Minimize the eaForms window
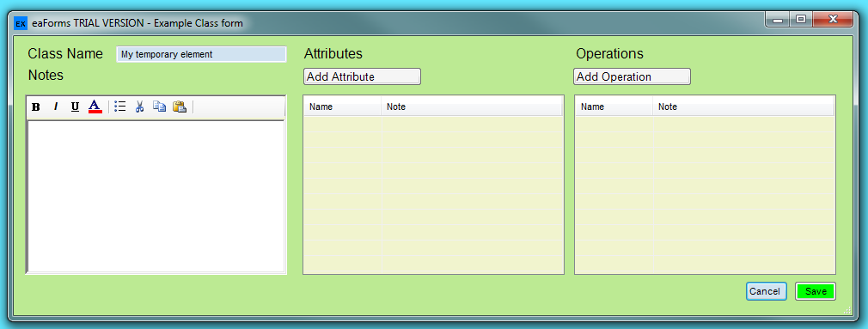This screenshot has width=868, height=329. click(x=778, y=20)
